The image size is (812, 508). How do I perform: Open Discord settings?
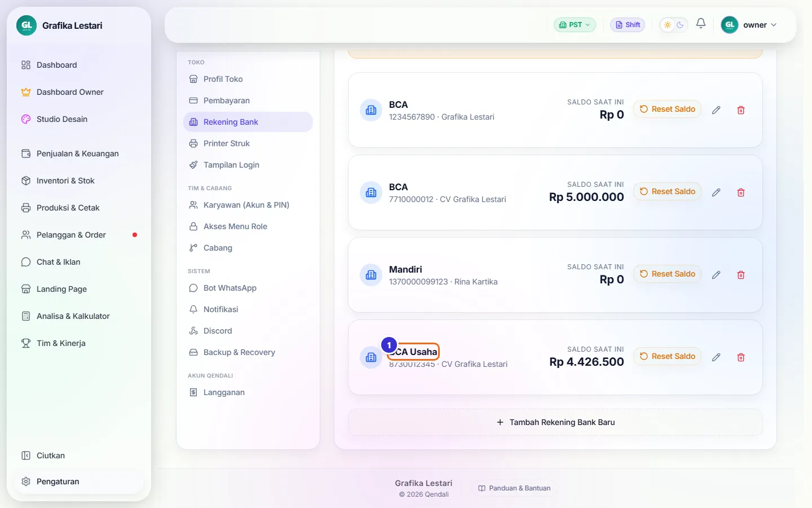tap(248, 331)
